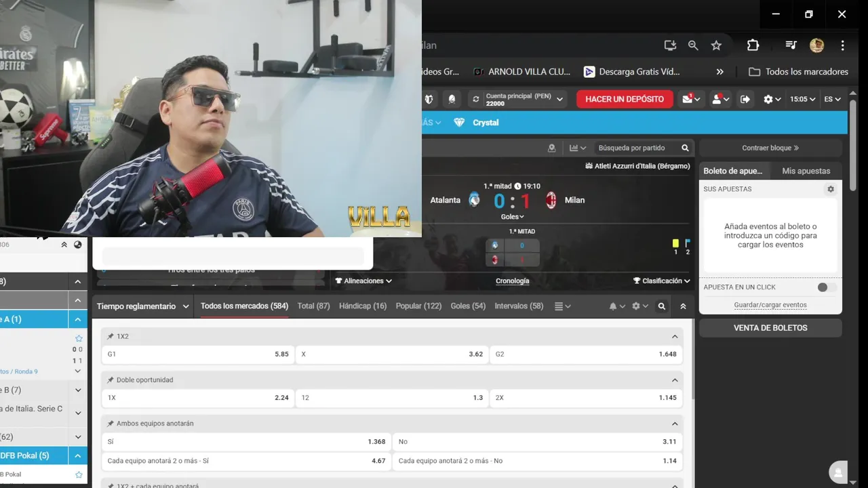
Task: Open the Cronología link
Action: 513,281
